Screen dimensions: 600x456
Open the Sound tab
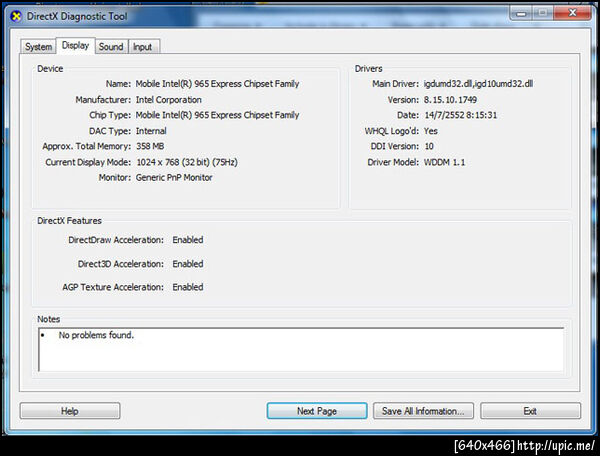[x=111, y=47]
